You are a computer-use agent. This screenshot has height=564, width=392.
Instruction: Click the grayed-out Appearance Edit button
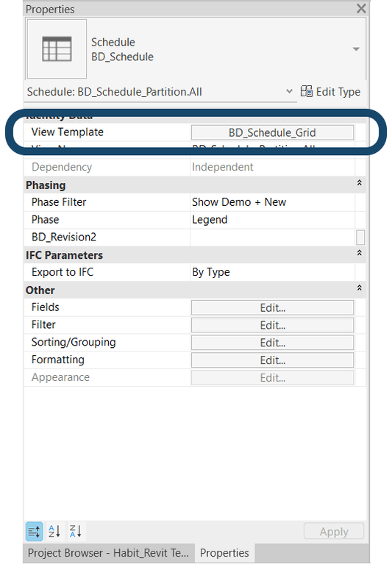272,378
